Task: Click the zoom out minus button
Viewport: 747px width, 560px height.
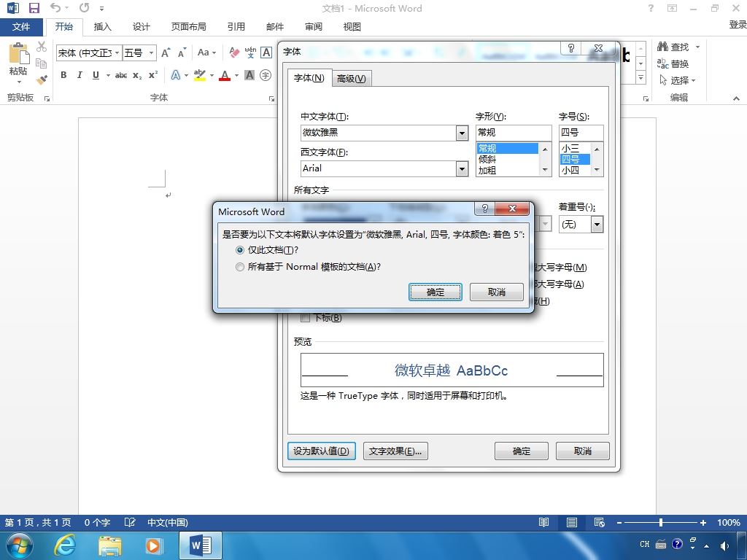Action: [619, 522]
